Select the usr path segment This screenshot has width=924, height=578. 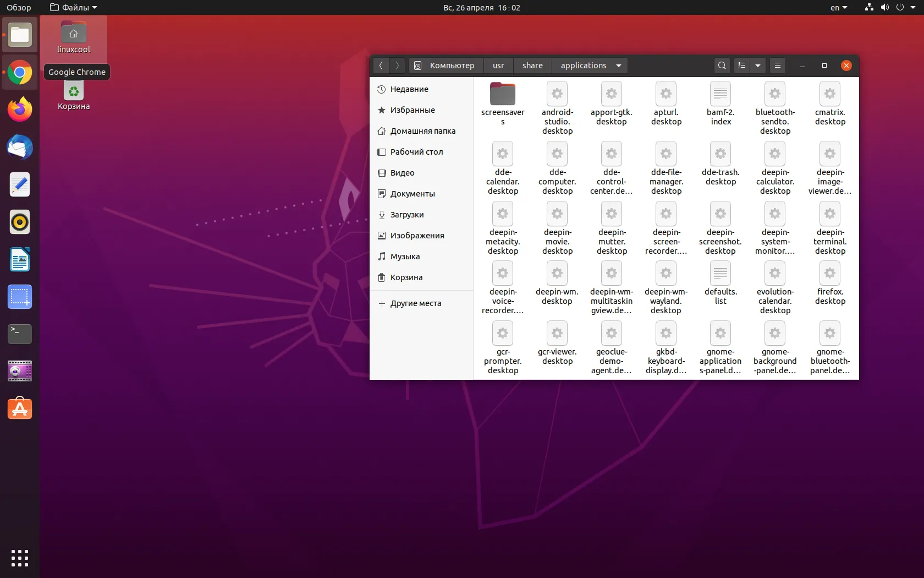(x=498, y=66)
